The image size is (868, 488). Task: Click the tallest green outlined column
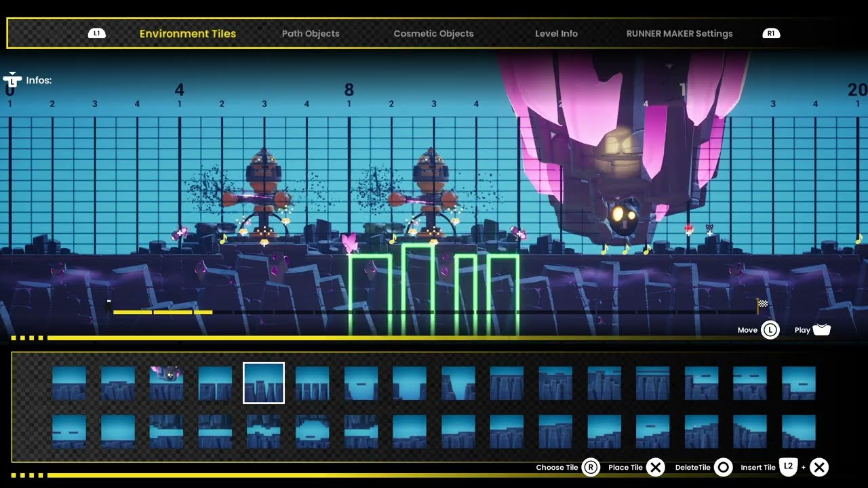(418, 290)
